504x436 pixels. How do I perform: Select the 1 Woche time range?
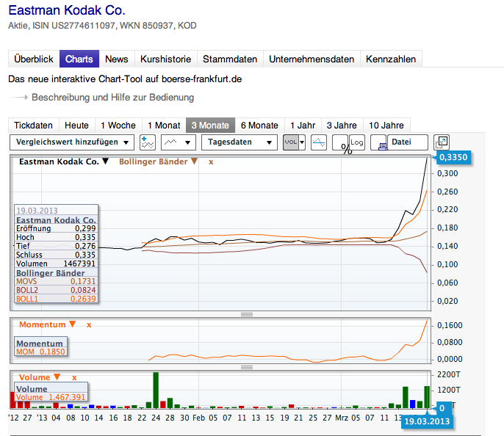(118, 126)
